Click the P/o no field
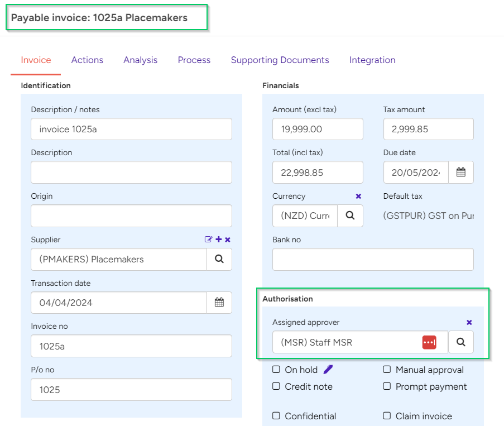 pos(132,389)
